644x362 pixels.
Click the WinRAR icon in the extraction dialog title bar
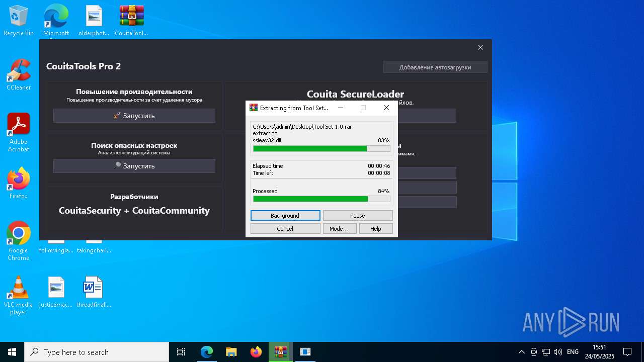point(254,108)
